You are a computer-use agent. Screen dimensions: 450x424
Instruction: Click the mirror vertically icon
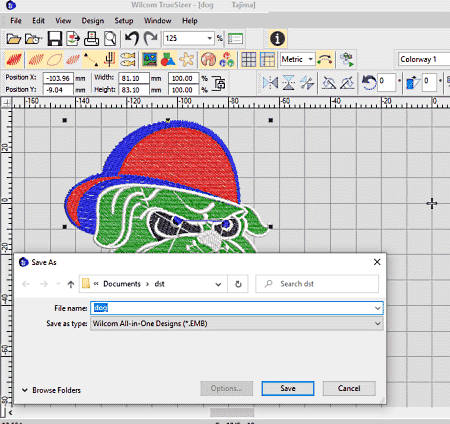tap(288, 83)
